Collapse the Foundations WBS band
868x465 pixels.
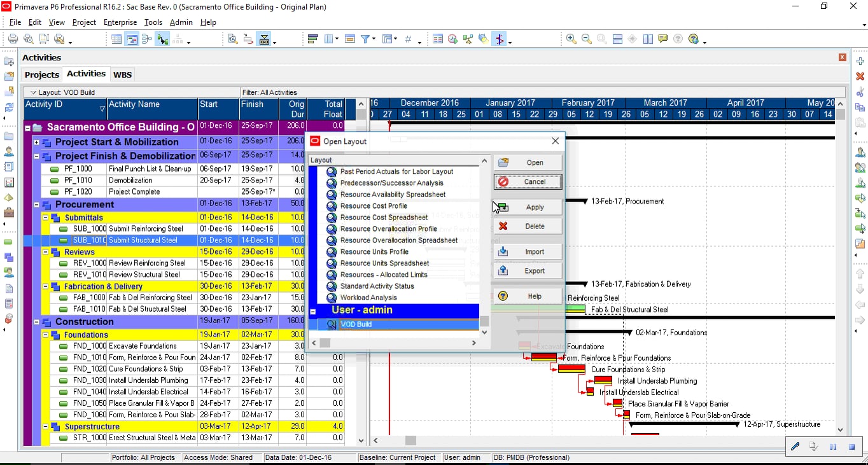coord(46,335)
